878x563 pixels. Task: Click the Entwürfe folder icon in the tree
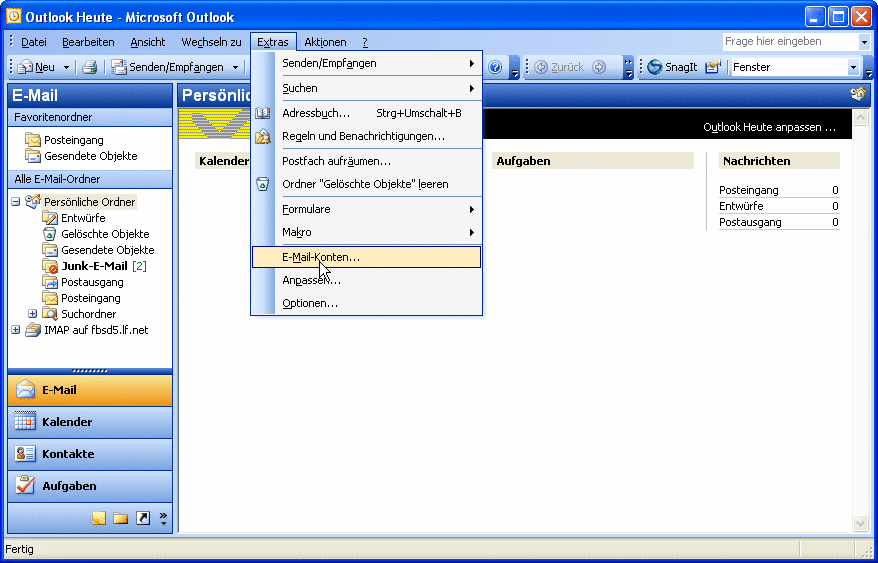click(50, 218)
